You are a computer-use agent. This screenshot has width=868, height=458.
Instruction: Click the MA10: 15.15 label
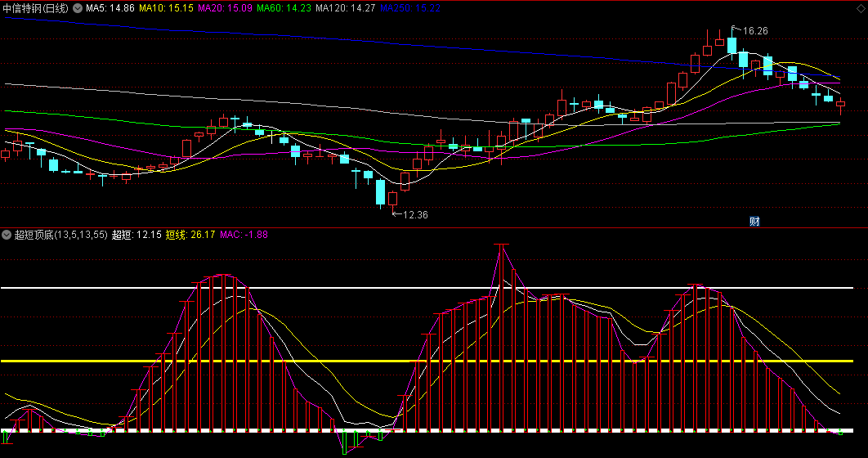tap(166, 8)
